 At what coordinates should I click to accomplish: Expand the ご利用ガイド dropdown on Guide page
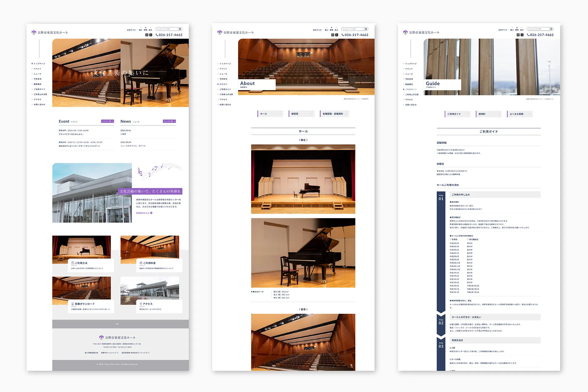pos(457,114)
